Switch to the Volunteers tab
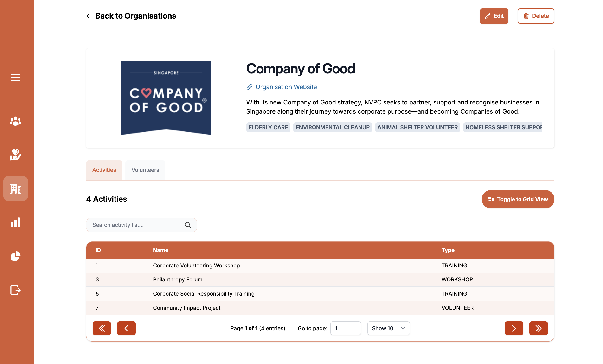This screenshot has width=603, height=364. pyautogui.click(x=145, y=170)
